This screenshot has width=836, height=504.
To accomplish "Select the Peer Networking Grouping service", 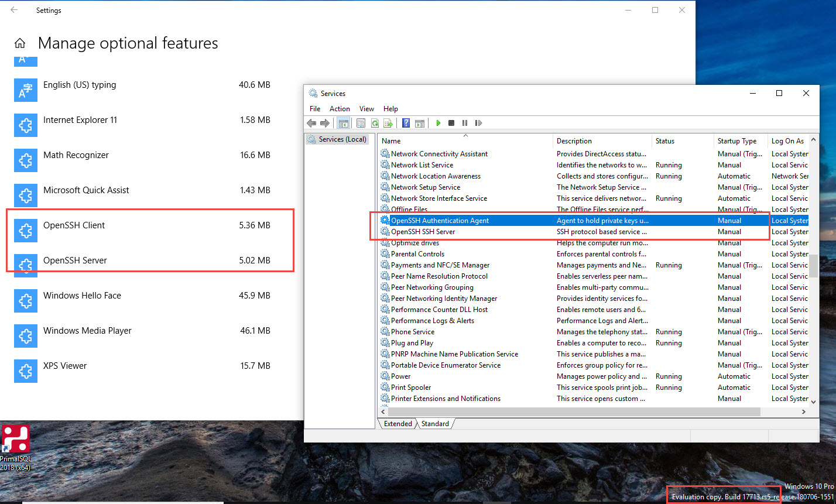I will 594,287.
